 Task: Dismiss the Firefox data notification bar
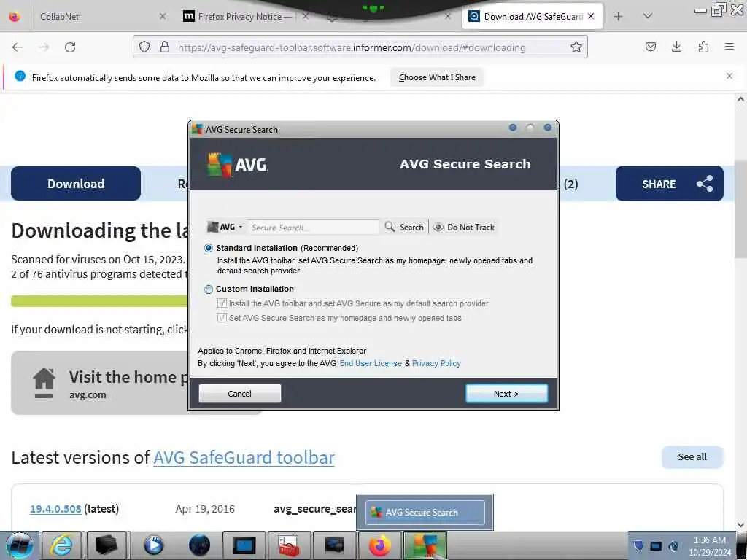[x=729, y=76]
